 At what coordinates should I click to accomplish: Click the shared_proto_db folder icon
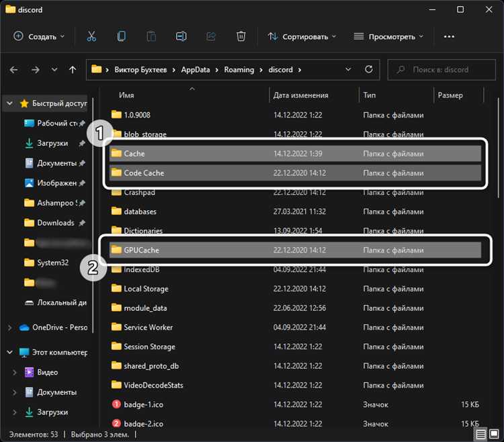click(x=116, y=365)
